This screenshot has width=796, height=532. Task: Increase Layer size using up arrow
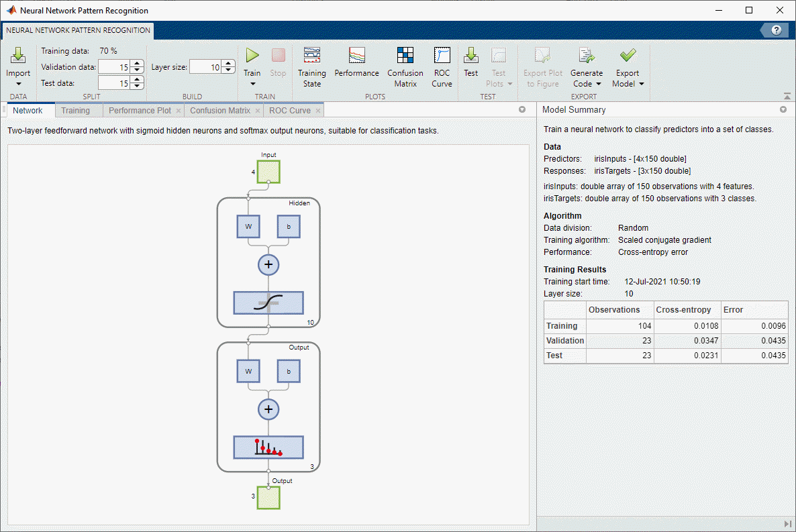(x=228, y=64)
